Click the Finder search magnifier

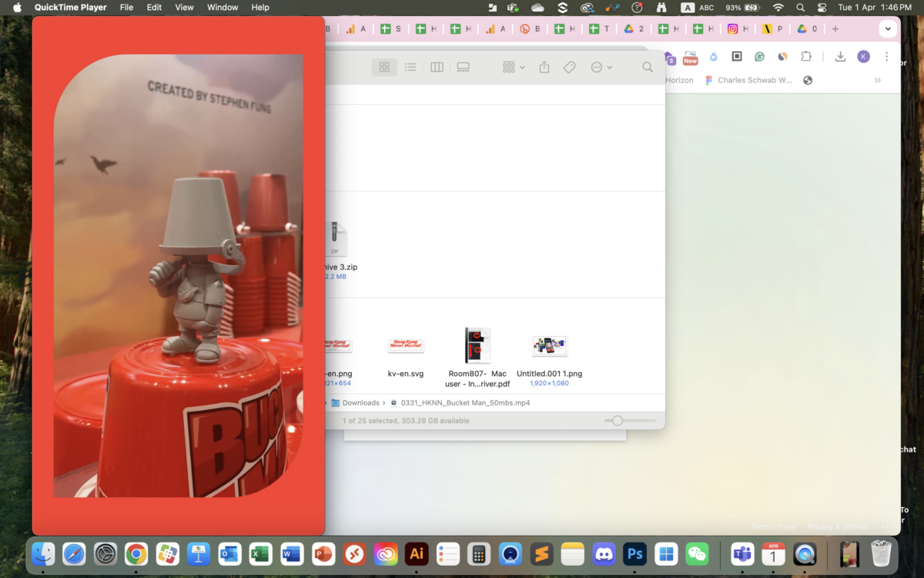coord(648,67)
